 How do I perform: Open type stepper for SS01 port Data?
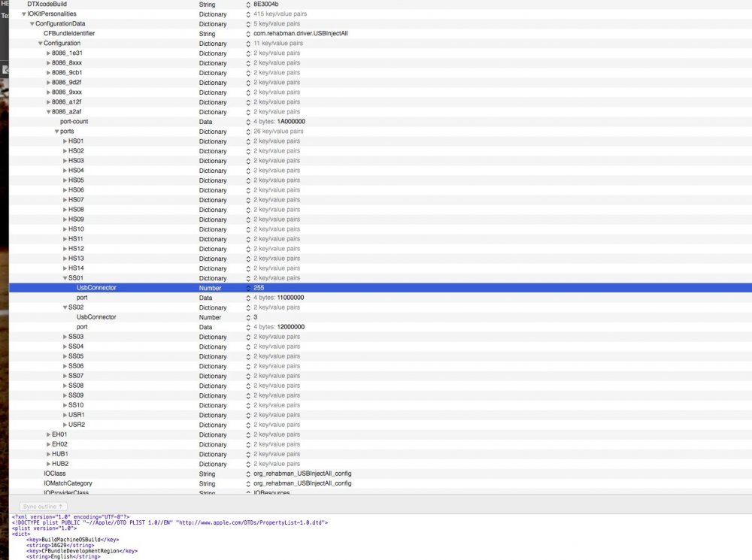coord(248,298)
